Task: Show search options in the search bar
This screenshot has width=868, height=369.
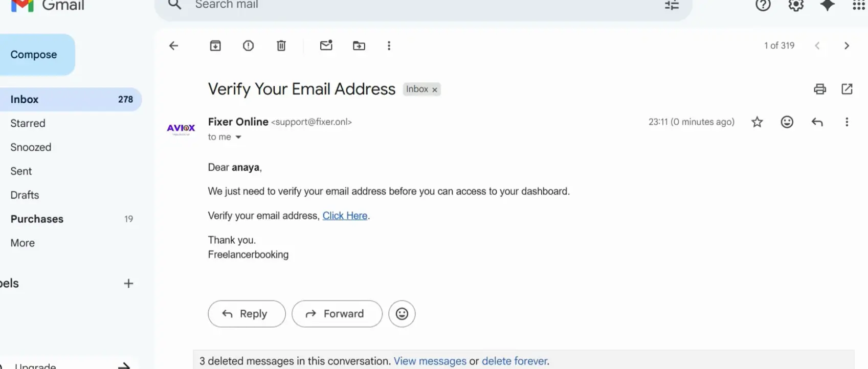Action: pyautogui.click(x=672, y=6)
